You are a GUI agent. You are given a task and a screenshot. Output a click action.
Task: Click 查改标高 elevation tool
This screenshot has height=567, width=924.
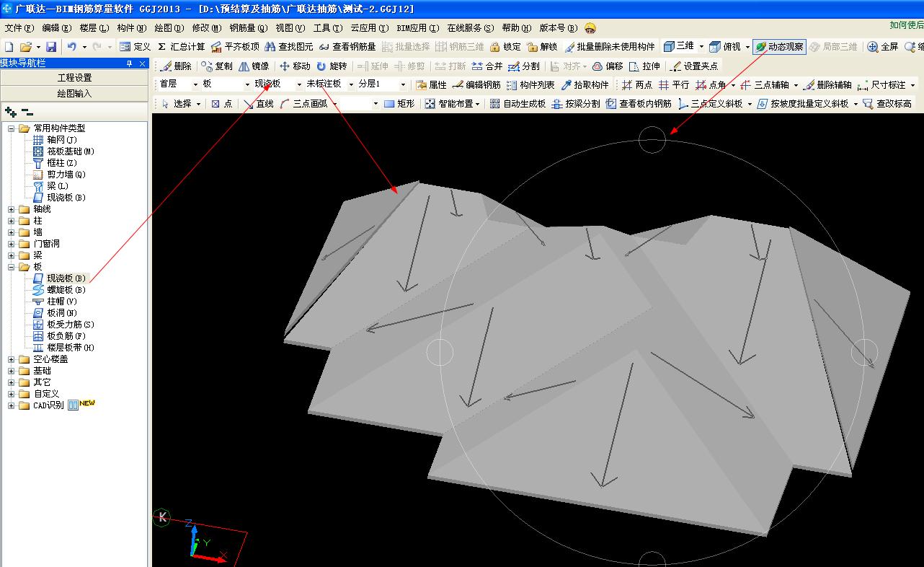tap(887, 104)
